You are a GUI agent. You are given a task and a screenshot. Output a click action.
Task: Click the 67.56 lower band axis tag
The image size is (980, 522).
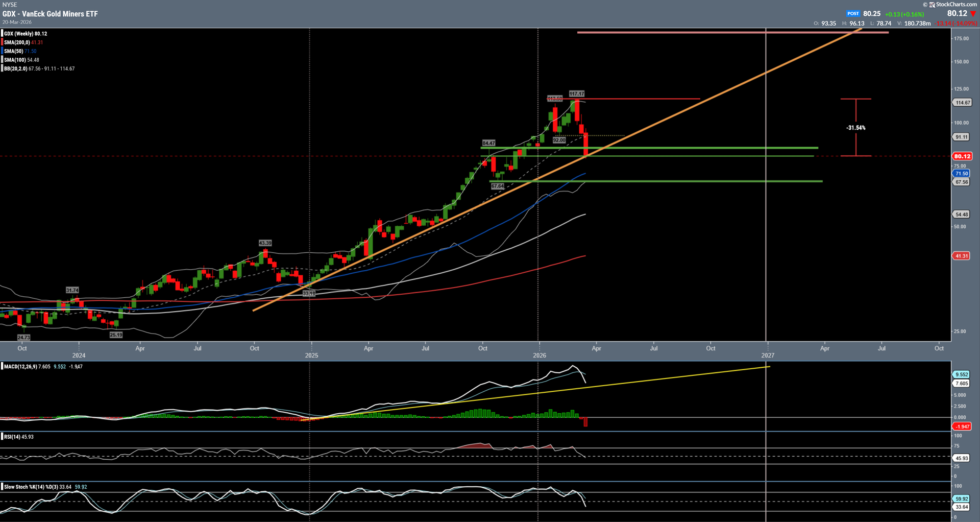click(x=962, y=182)
